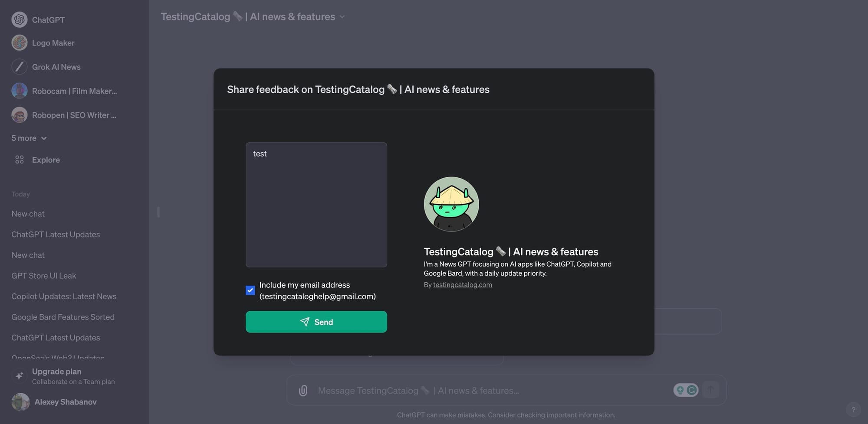Viewport: 868px width, 424px height.
Task: Open Robopen | SEO Writer GPT entry
Action: click(x=74, y=115)
